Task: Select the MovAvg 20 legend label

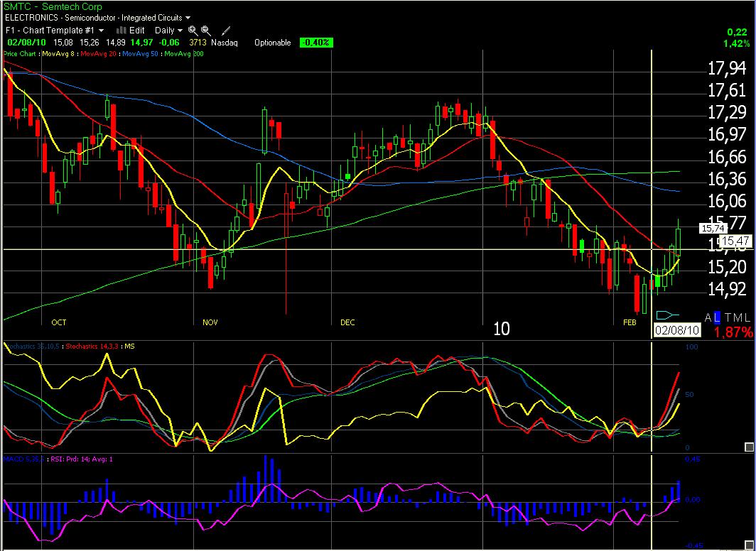Action: [x=100, y=53]
